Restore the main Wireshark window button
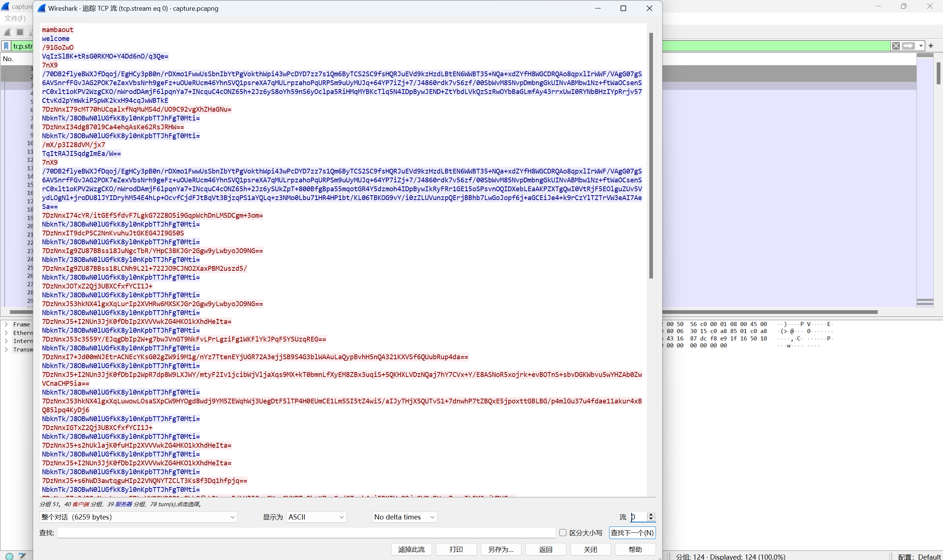The width and height of the screenshot is (943, 560). click(903, 6)
